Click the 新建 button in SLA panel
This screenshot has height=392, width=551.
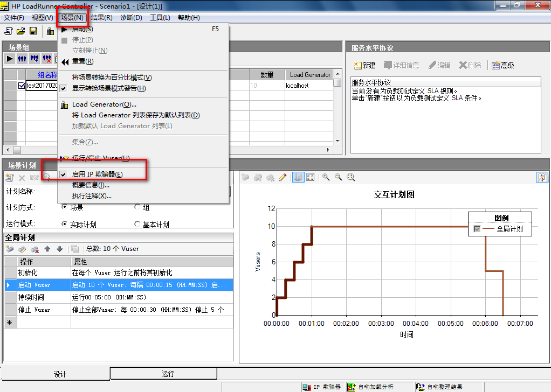point(364,65)
